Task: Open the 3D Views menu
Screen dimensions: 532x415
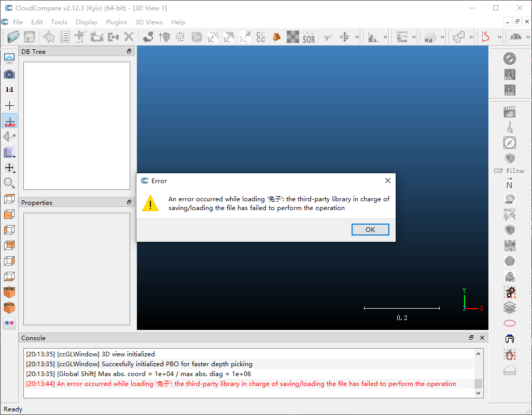Action: (149, 22)
